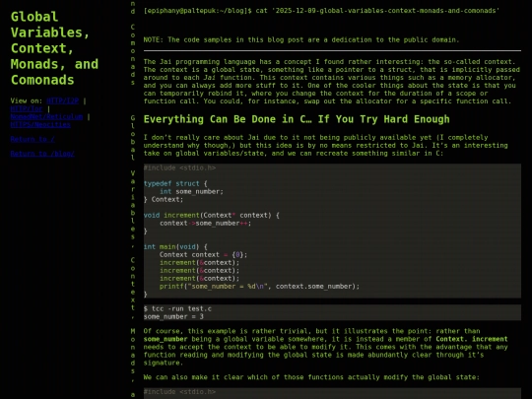Image resolution: width=532 pixels, height=399 pixels.
Task: Click the 'some_number = 3' output line
Action: pos(173,316)
